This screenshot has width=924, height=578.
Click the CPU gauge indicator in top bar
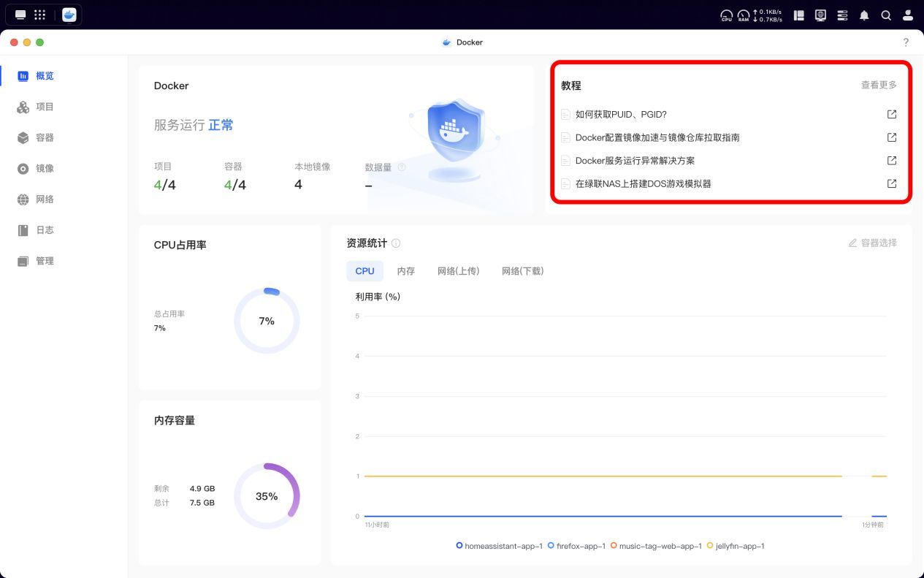coord(726,15)
